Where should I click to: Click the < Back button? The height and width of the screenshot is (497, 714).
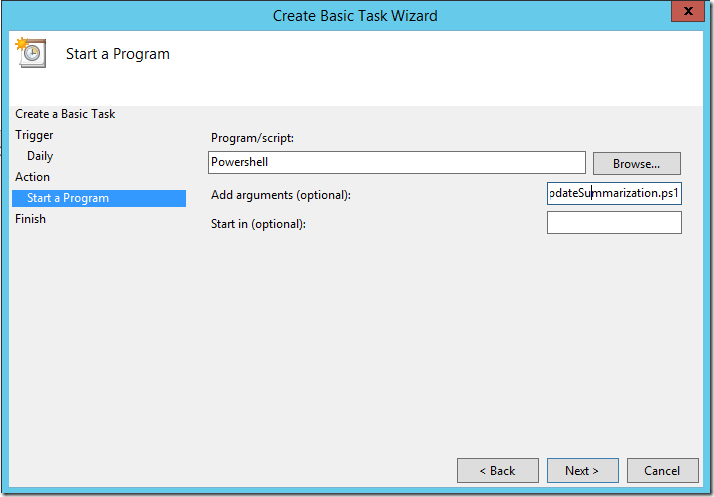[x=498, y=470]
